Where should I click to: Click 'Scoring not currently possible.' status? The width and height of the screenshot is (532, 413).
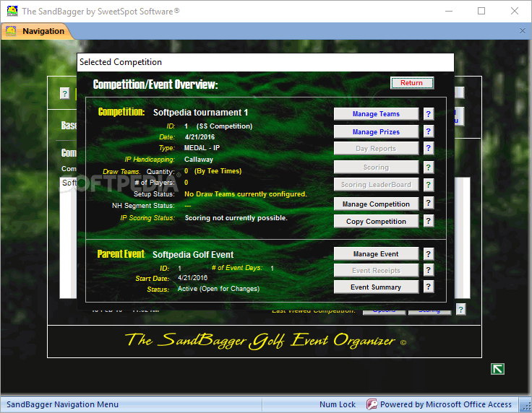click(236, 218)
